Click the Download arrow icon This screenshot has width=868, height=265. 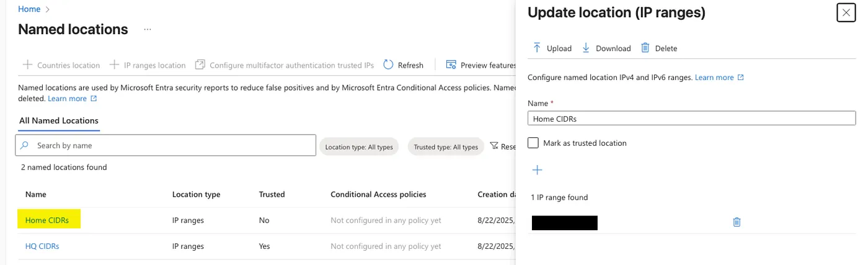(586, 48)
